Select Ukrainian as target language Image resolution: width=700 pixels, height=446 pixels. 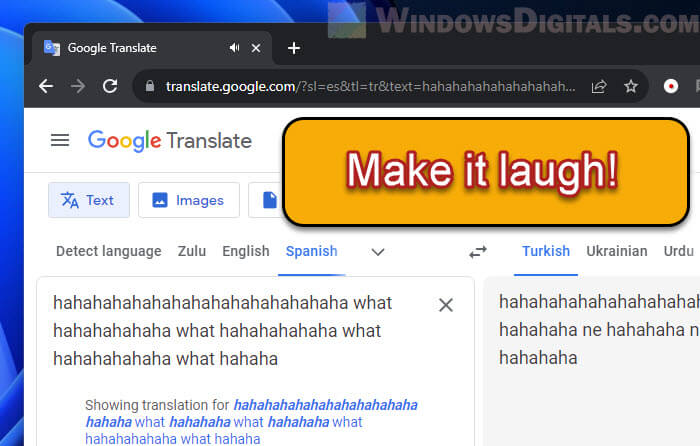pyautogui.click(x=617, y=251)
